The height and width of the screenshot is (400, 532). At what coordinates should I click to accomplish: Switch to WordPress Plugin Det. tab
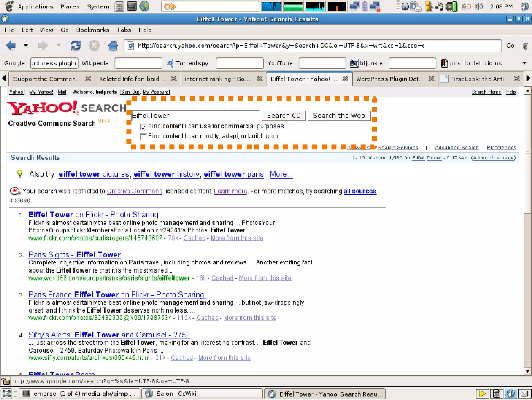(388, 79)
